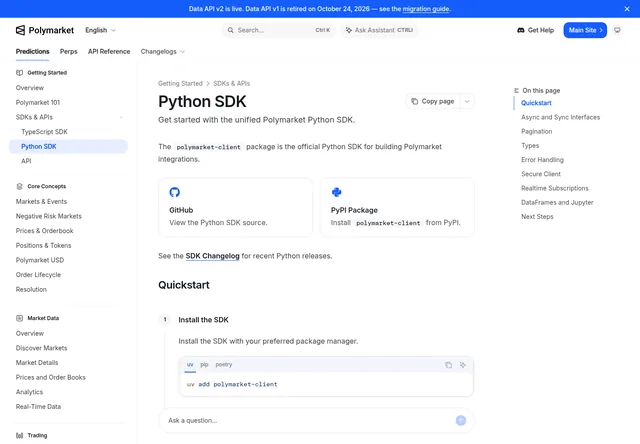Select Python SDK in sidebar
The image size is (640, 444).
point(68,147)
